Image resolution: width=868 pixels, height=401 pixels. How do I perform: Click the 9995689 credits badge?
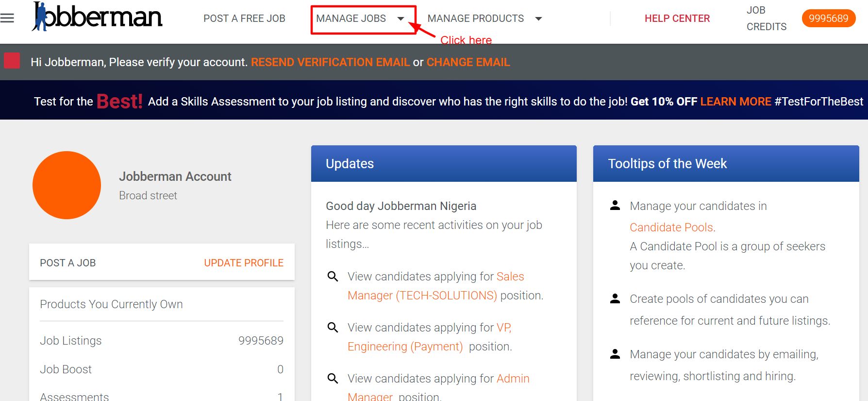pos(829,18)
